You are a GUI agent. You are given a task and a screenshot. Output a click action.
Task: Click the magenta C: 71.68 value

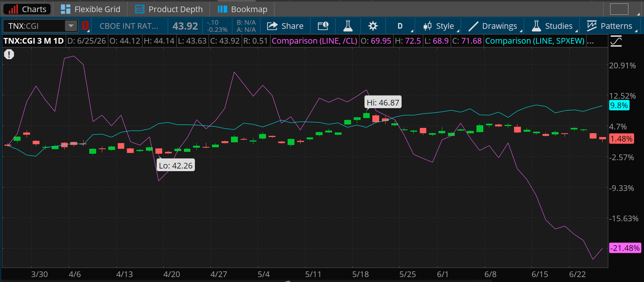(467, 41)
